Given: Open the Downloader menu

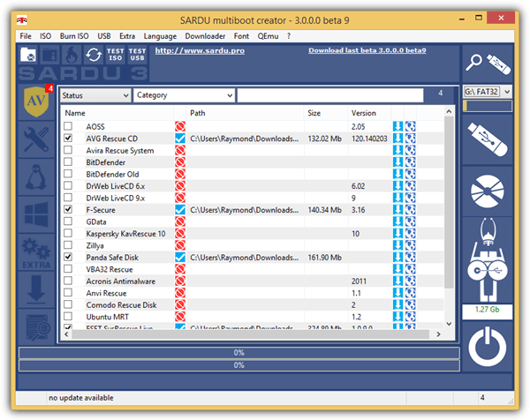Looking at the screenshot, I should (x=205, y=36).
